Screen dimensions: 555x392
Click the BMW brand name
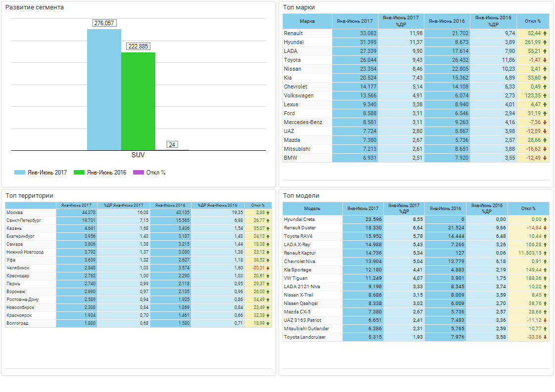pyautogui.click(x=290, y=158)
